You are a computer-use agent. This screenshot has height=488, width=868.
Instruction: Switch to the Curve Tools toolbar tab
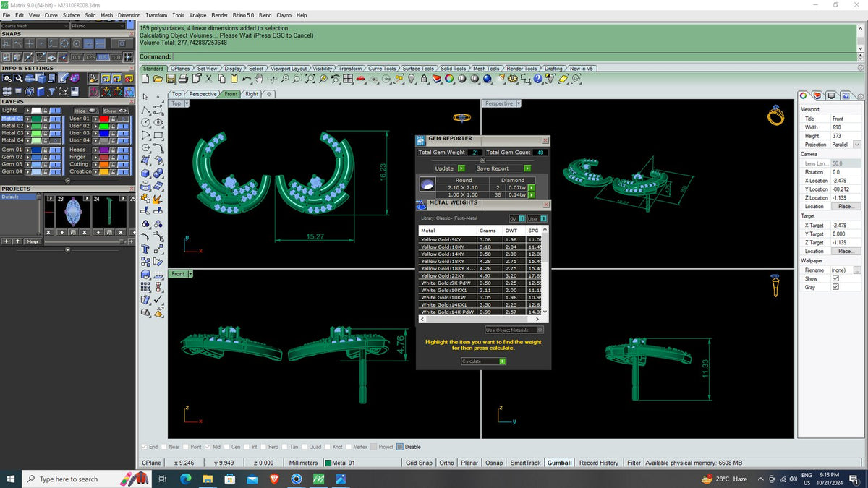tap(382, 69)
